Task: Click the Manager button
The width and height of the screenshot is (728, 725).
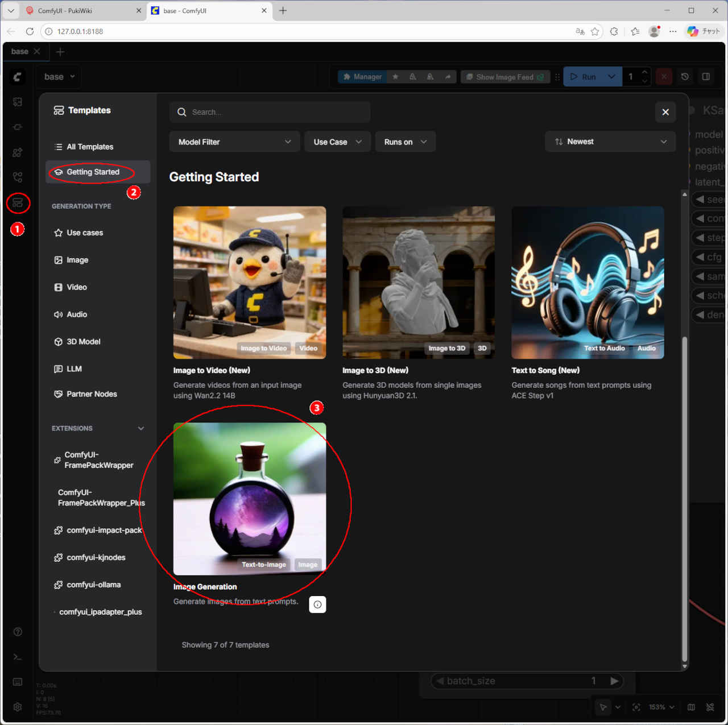Action: point(362,77)
